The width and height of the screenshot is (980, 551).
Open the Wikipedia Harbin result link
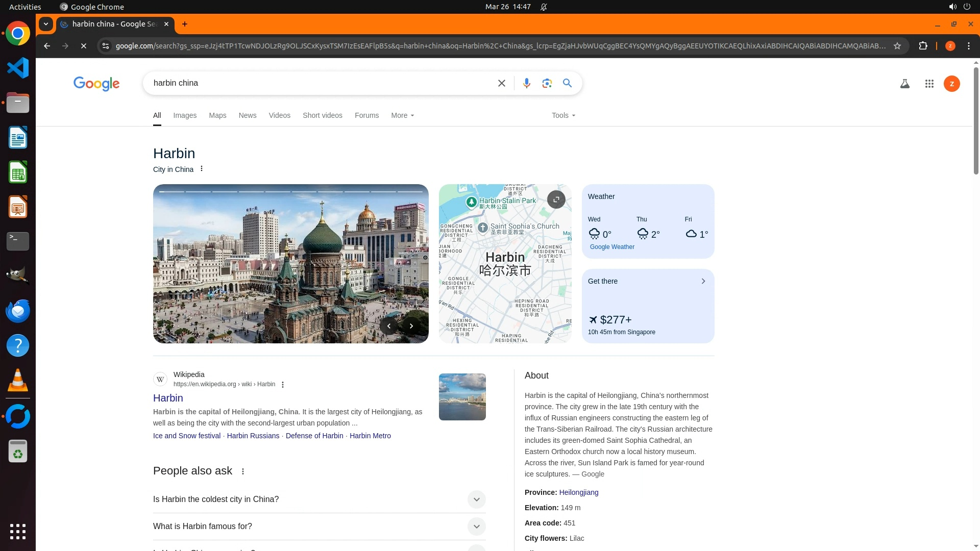pyautogui.click(x=168, y=398)
